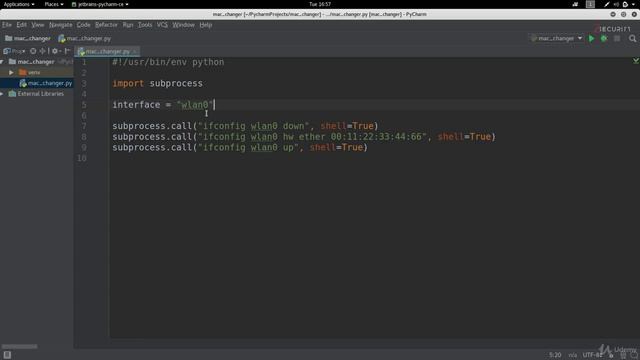Select External Libraries in the tree
The height and width of the screenshot is (360, 640).
pos(36,94)
